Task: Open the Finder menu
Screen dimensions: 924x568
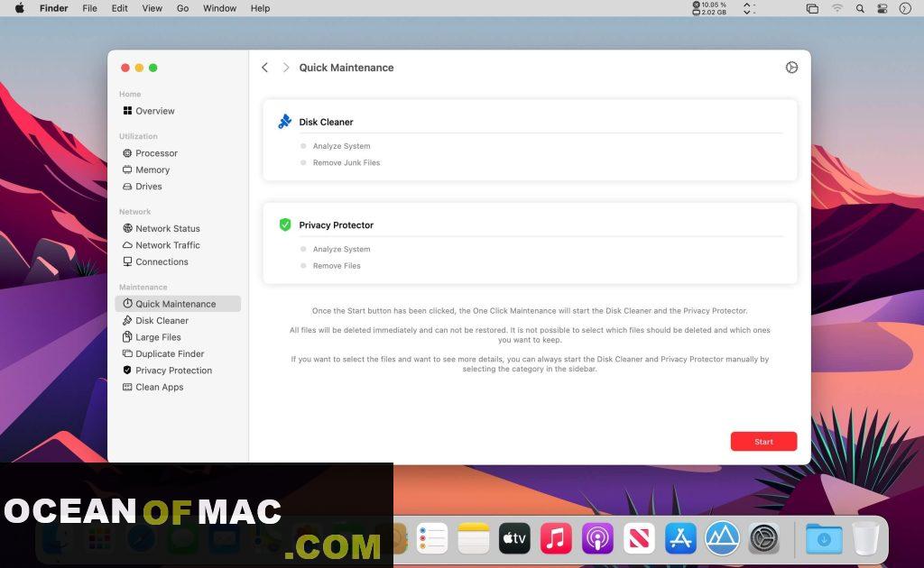Action: [53, 8]
